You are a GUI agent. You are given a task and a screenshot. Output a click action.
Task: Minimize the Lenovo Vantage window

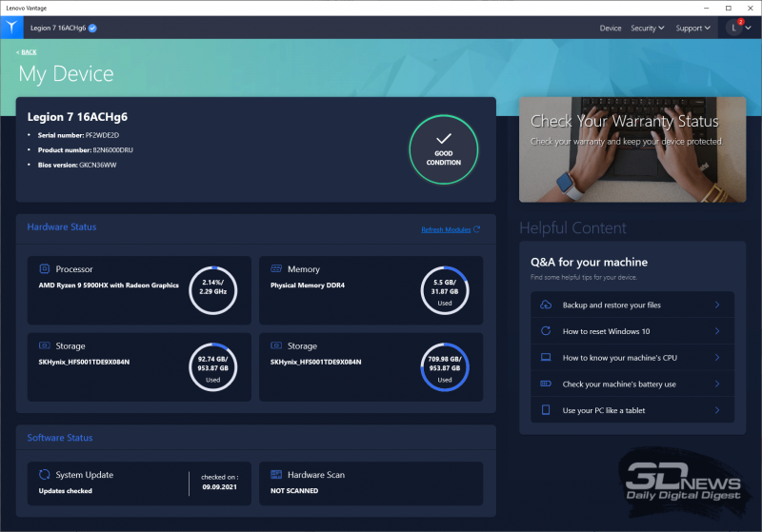coord(706,8)
